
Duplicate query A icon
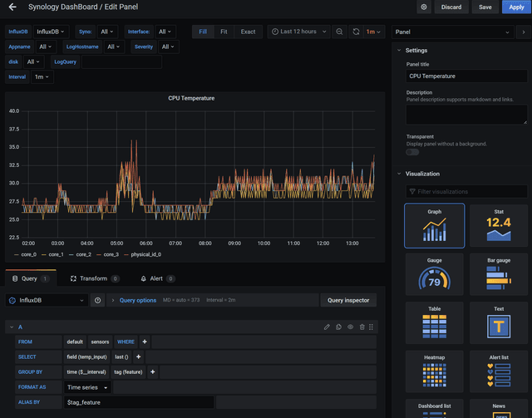pyautogui.click(x=338, y=327)
